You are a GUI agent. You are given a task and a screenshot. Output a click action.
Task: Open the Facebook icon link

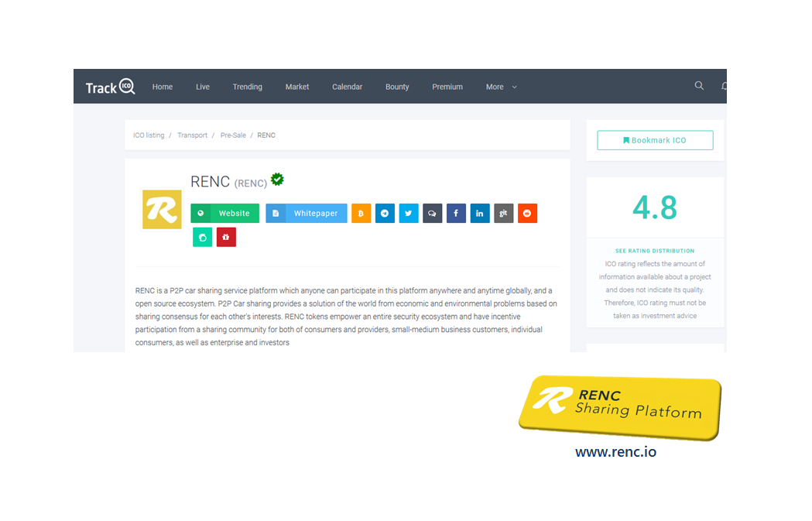point(456,214)
